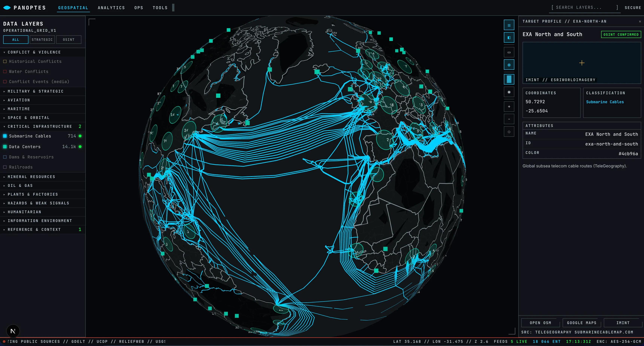Click the Panoptes eye logo
This screenshot has height=346, width=644.
tap(7, 8)
